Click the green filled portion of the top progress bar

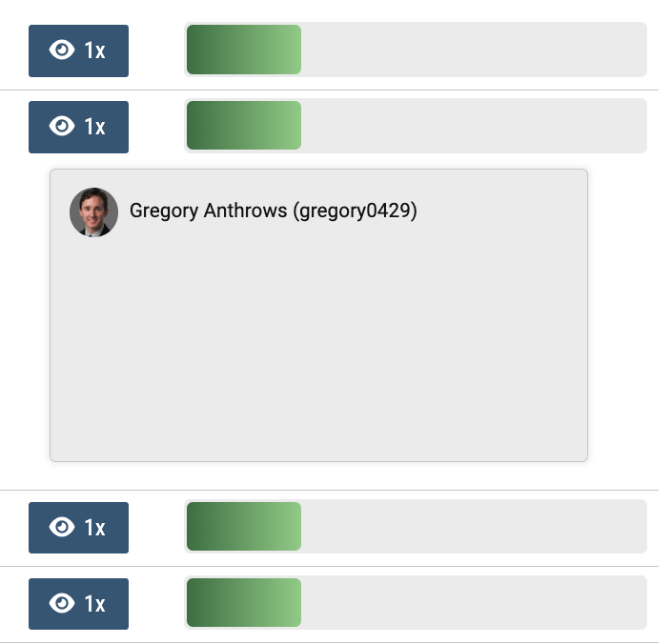(244, 50)
